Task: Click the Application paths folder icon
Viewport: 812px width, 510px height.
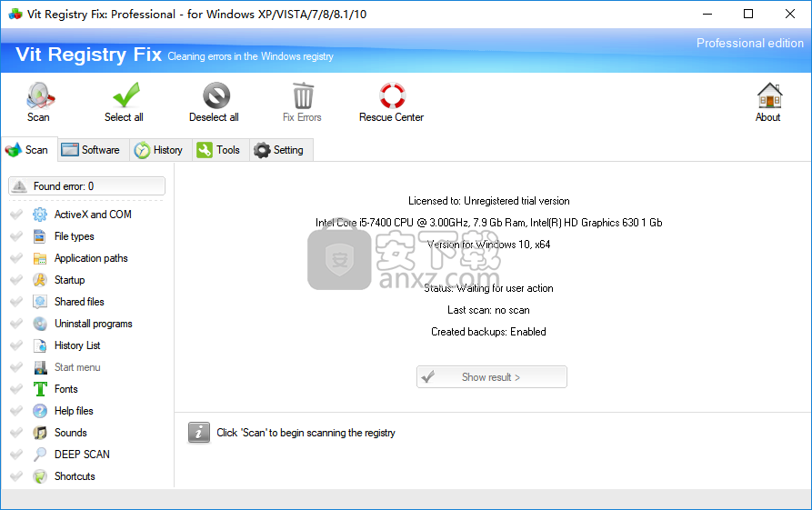Action: click(40, 258)
